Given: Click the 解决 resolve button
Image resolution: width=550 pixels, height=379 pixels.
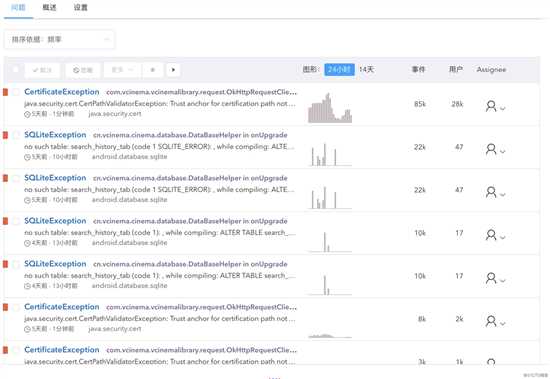Looking at the screenshot, I should [x=42, y=70].
